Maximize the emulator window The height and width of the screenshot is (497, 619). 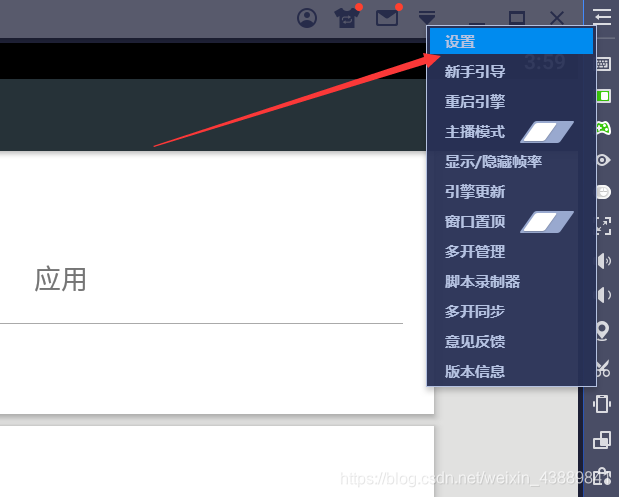[517, 18]
